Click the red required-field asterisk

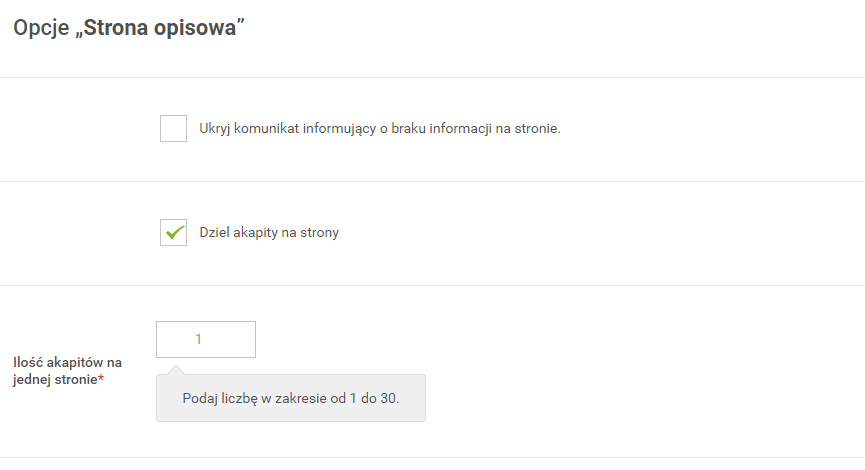tap(101, 378)
